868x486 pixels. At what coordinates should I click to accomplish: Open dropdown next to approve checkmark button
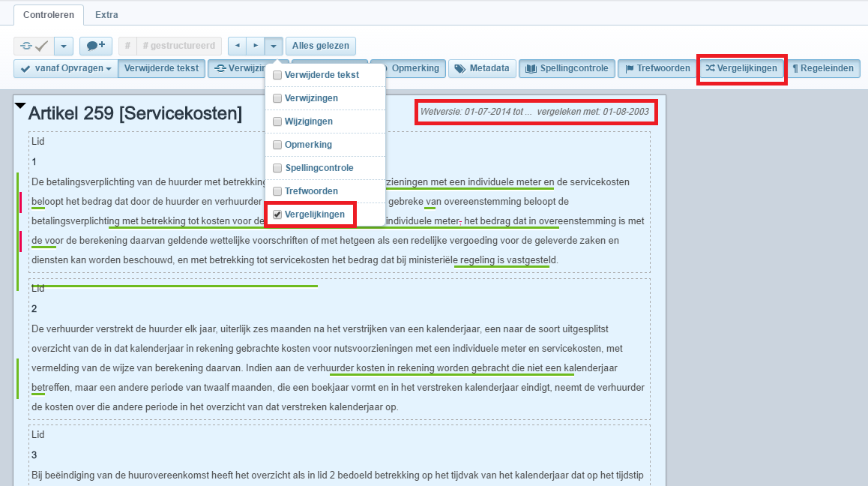[64, 46]
